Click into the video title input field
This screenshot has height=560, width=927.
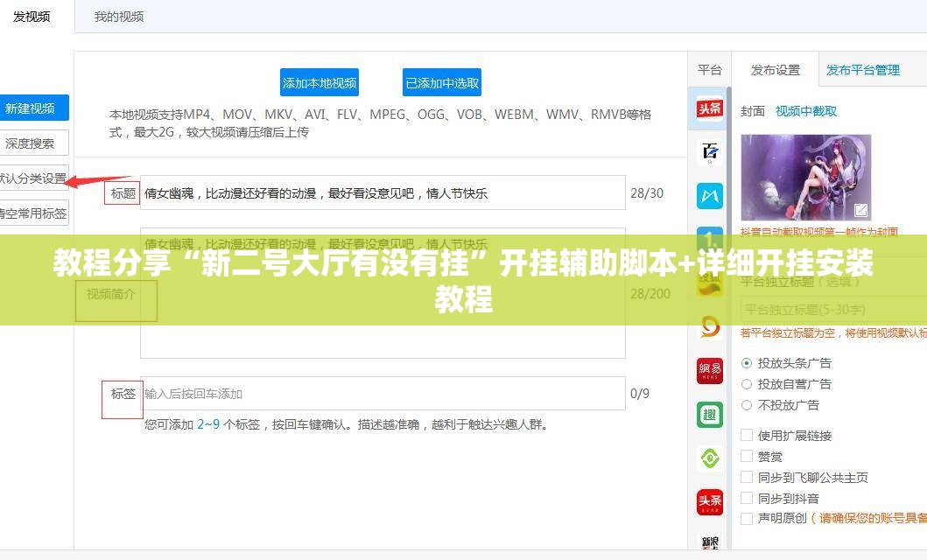coord(383,192)
